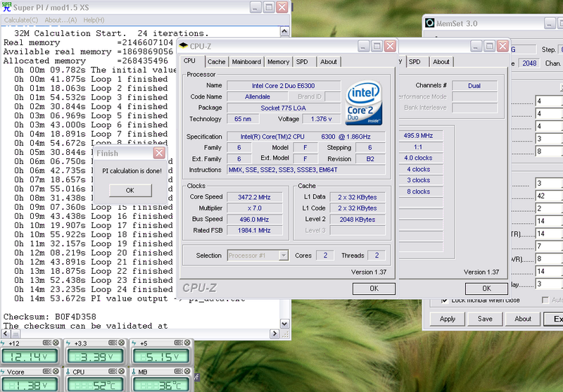This screenshot has height=392, width=563.
Task: Click the lightning icon on +5 gadget
Action: 134,343
